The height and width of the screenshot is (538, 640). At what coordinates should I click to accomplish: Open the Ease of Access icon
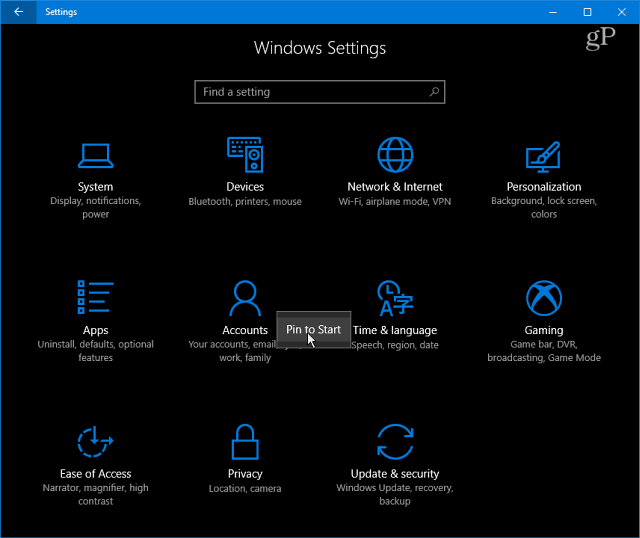coord(95,442)
